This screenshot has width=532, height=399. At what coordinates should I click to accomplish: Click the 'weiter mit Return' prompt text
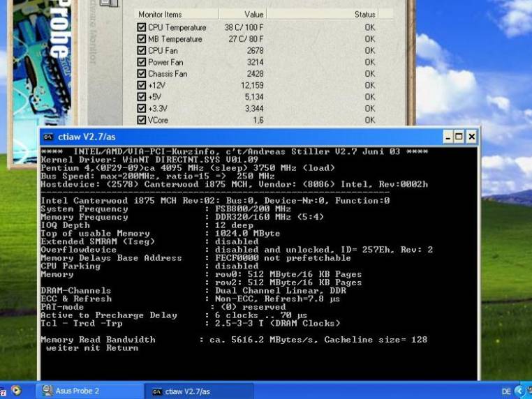(92, 348)
